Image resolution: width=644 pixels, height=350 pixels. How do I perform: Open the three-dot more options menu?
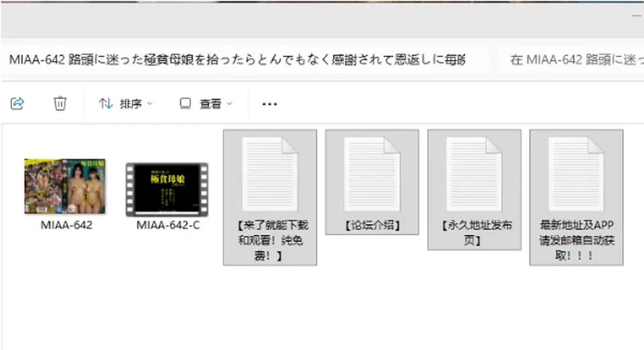pos(270,104)
